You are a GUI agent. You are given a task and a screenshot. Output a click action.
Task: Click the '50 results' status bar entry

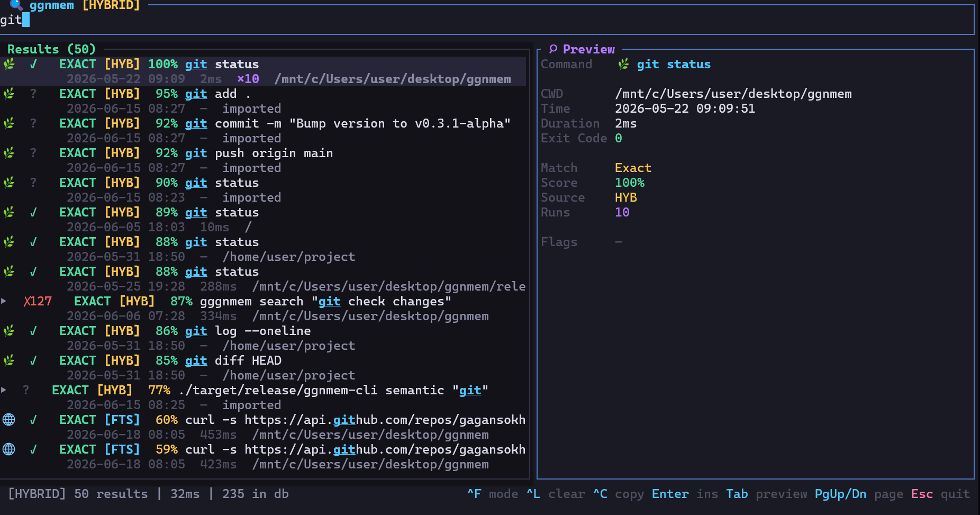tap(111, 494)
